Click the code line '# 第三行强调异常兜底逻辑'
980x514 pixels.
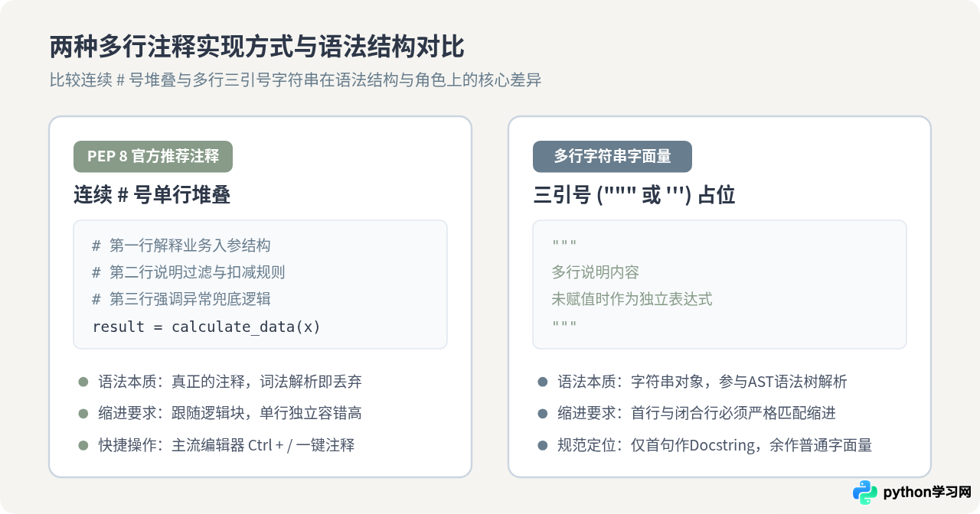coord(181,299)
